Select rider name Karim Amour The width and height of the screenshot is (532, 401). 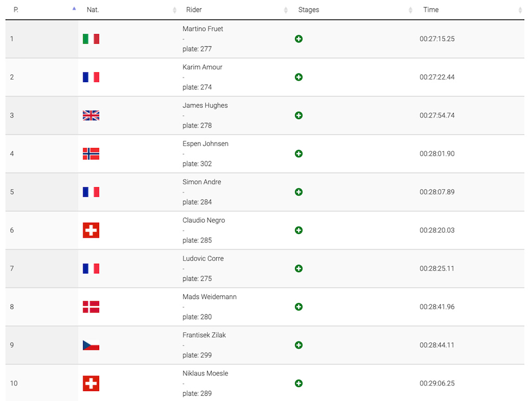(203, 67)
